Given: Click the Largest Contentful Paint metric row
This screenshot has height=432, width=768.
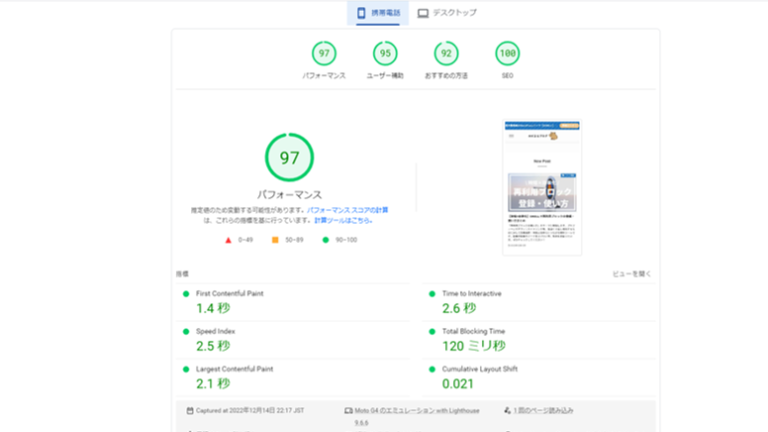Looking at the screenshot, I should click(233, 369).
